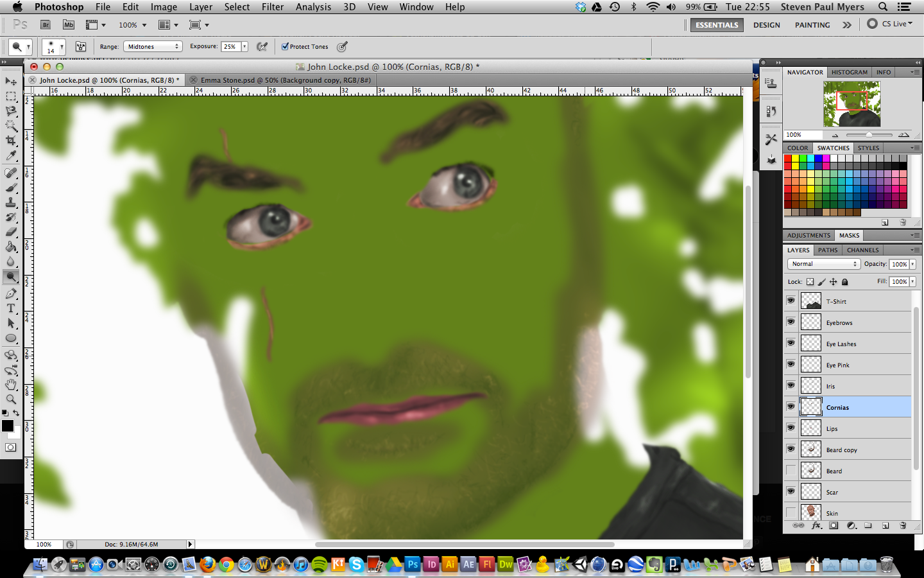Enable airbrush mode for Dodge tool

pyautogui.click(x=262, y=46)
